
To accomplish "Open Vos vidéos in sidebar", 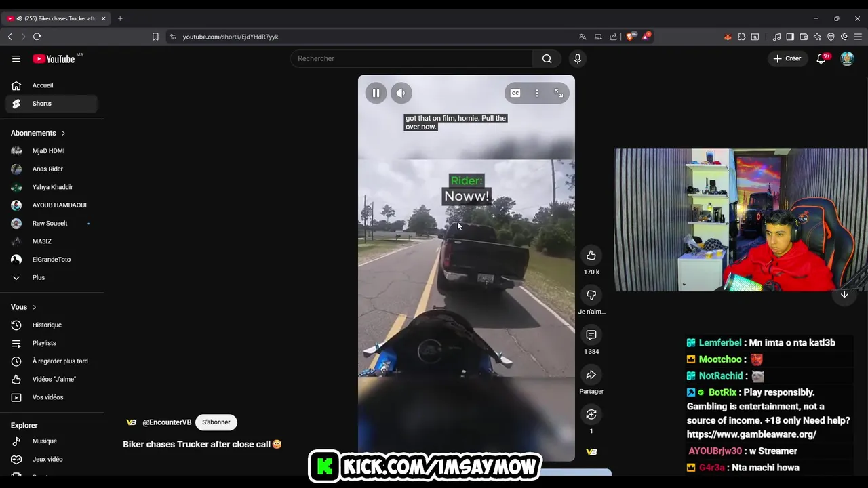I will click(x=52, y=397).
